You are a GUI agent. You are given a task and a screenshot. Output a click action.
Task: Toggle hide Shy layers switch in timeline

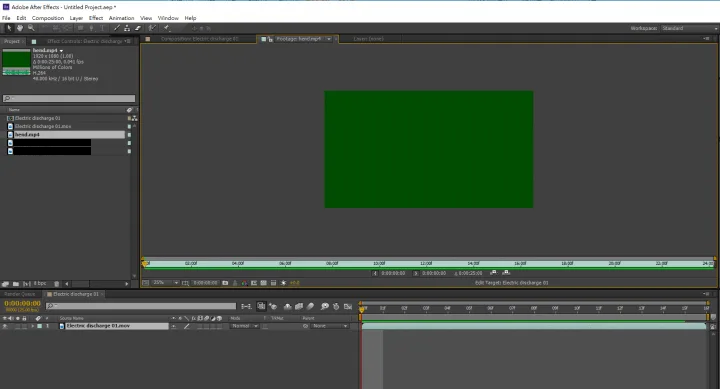click(x=287, y=306)
